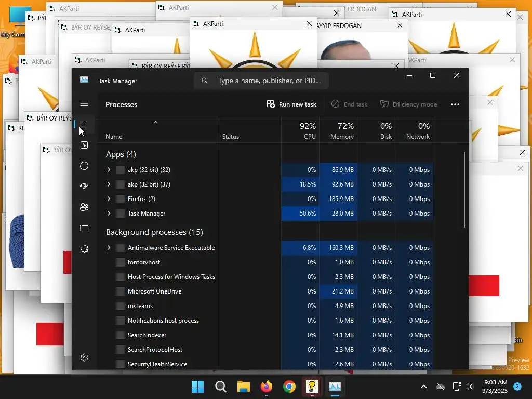Sort by the Memory column header
This screenshot has height=399, width=532.
(338, 130)
